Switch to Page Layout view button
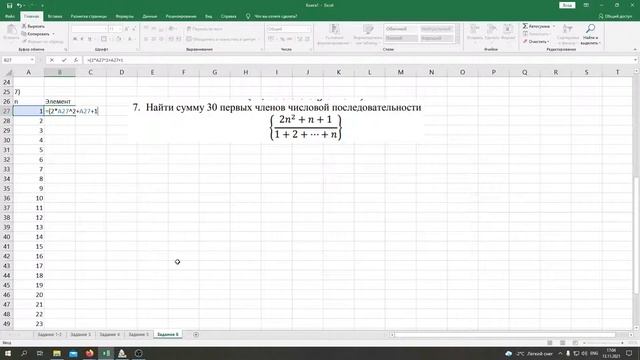Screen dimensions: 640x360 click(562, 343)
